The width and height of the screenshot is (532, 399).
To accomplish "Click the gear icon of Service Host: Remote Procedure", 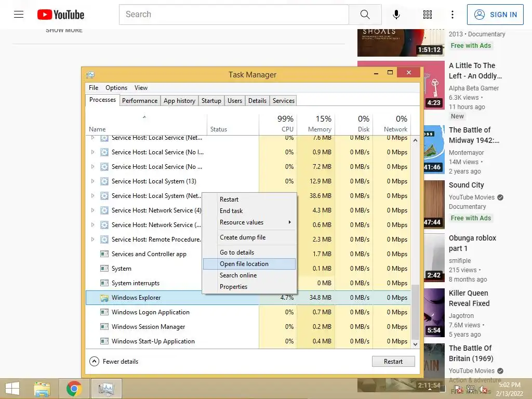I will 104,240.
